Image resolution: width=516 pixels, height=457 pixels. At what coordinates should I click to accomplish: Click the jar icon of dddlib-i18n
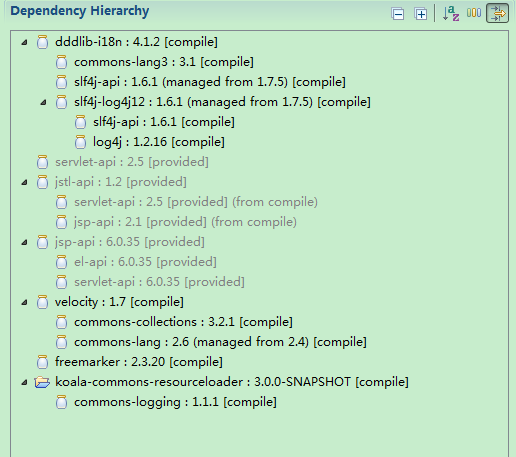click(42, 42)
